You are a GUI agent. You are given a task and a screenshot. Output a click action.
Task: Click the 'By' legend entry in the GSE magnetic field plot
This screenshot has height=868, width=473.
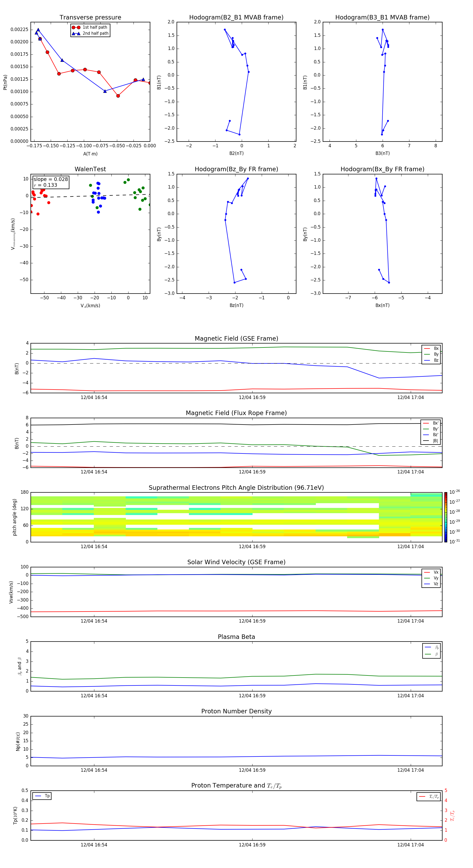click(x=431, y=354)
